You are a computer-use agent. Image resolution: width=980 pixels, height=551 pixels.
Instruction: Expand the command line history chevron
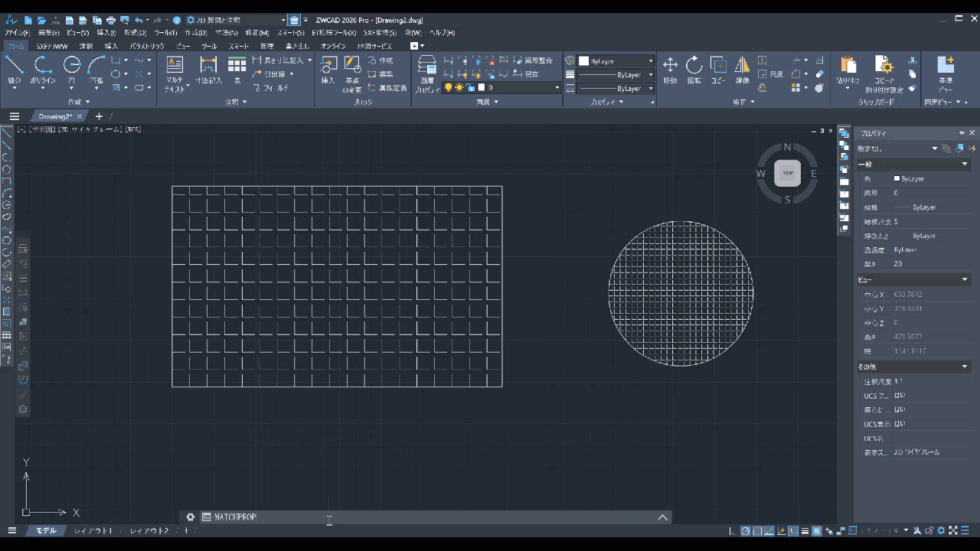tap(662, 517)
